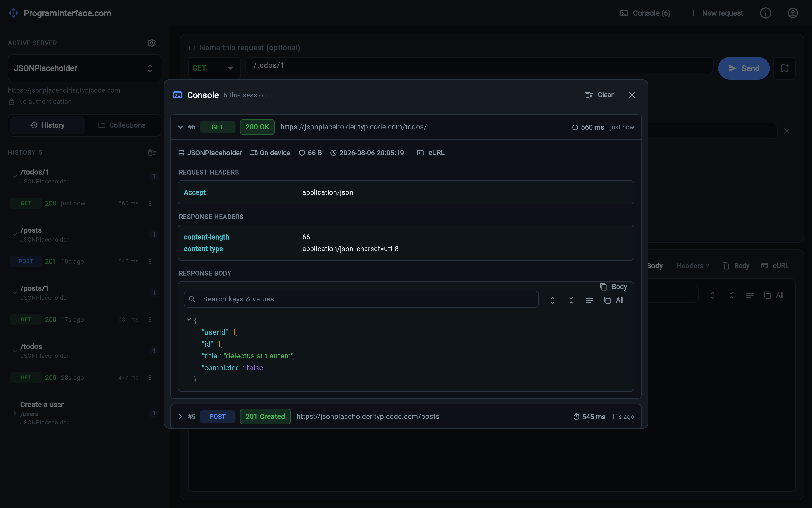Open the user account icon
The height and width of the screenshot is (508, 812).
pyautogui.click(x=792, y=13)
